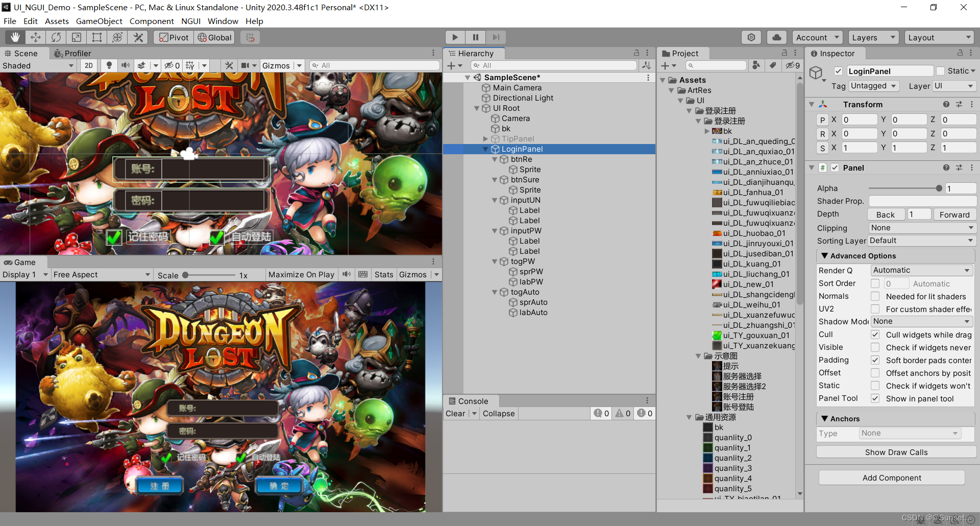
Task: Toggle scene lighting bulb icon
Action: click(109, 65)
